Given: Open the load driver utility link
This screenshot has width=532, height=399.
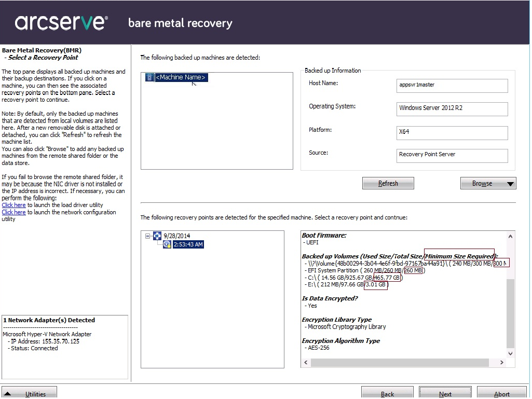Looking at the screenshot, I should point(13,205).
